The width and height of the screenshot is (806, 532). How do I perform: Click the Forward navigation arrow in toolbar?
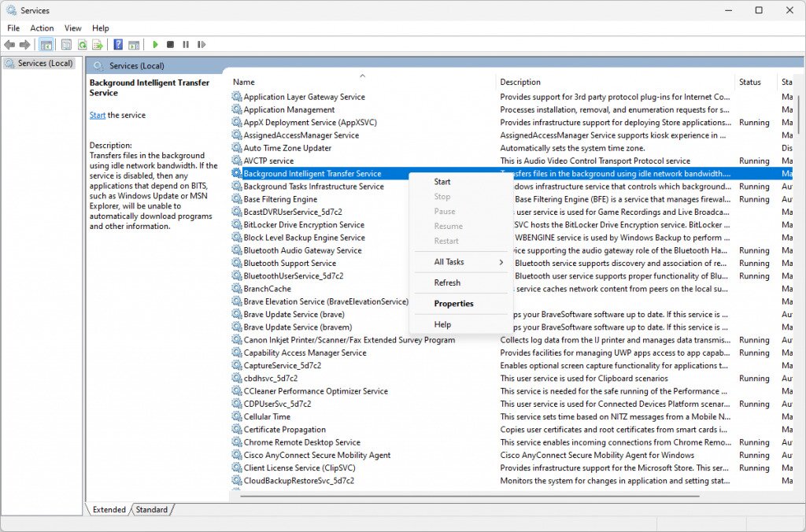pos(24,44)
